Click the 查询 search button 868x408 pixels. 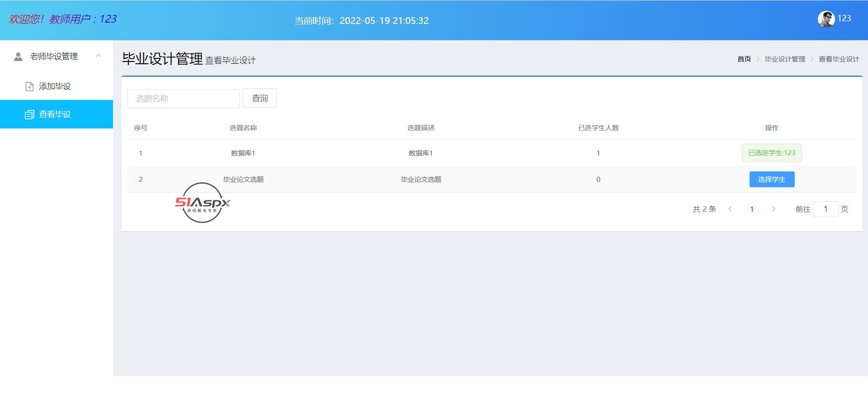(x=259, y=98)
